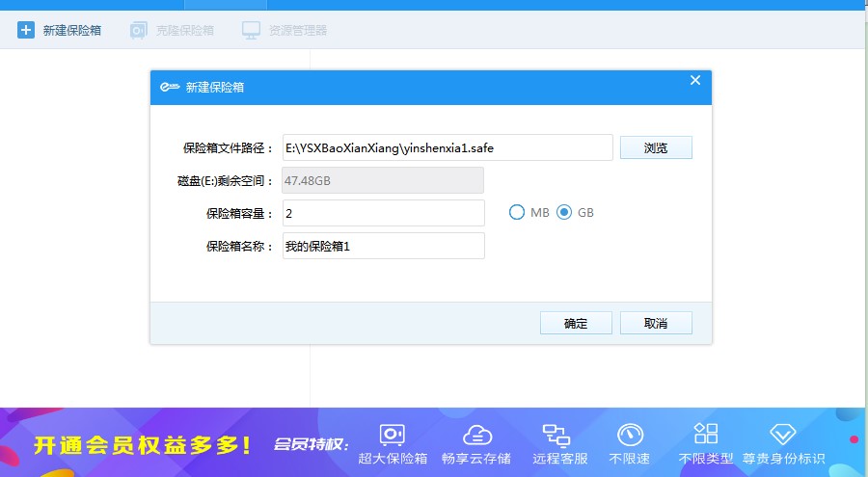The height and width of the screenshot is (477, 868).
Task: Click into the 保险箱文件路径 input field
Action: tap(448, 147)
